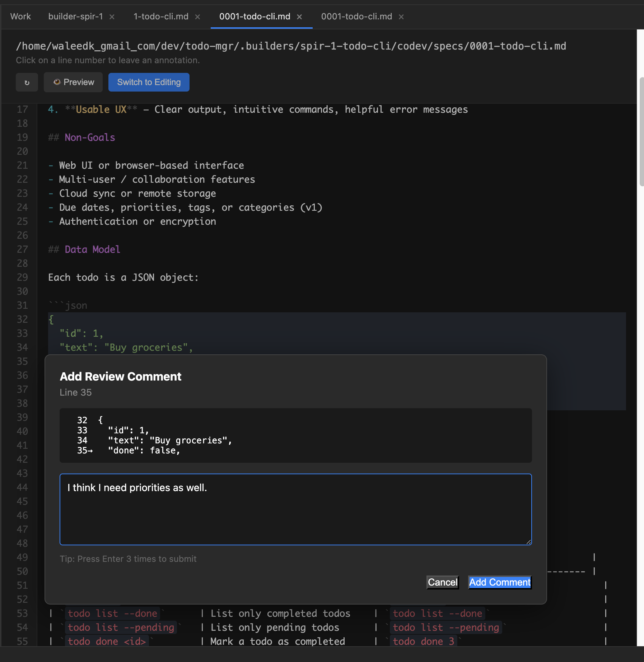Close the builder-spir-1 tab with its x icon
The height and width of the screenshot is (662, 644).
coord(112,17)
